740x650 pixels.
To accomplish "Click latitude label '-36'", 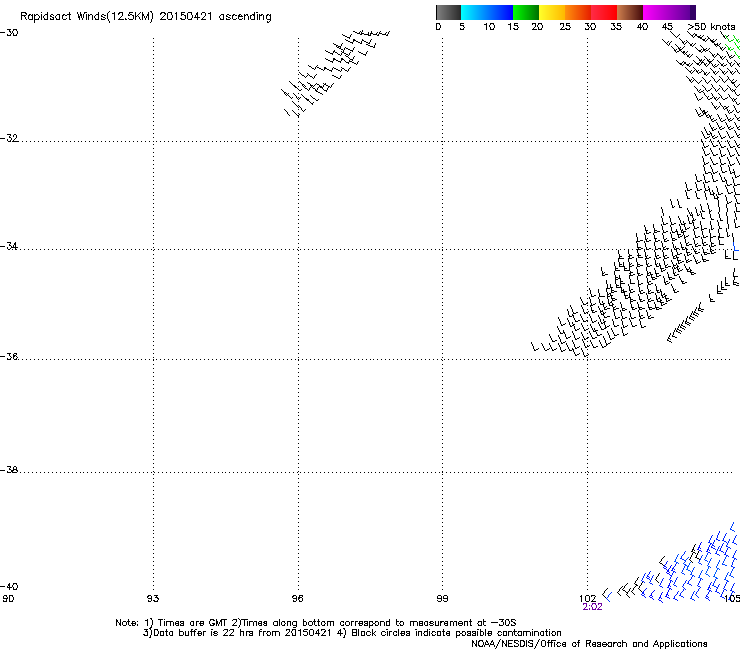I will pyautogui.click(x=9, y=356).
